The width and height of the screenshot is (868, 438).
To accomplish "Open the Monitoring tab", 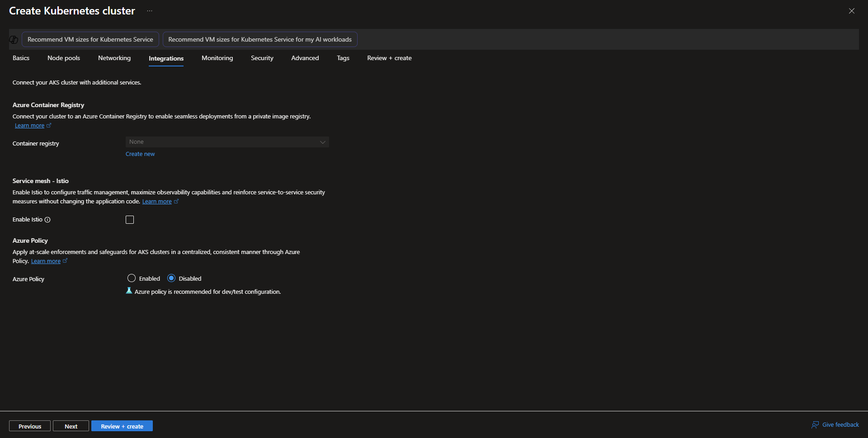I will (x=217, y=58).
